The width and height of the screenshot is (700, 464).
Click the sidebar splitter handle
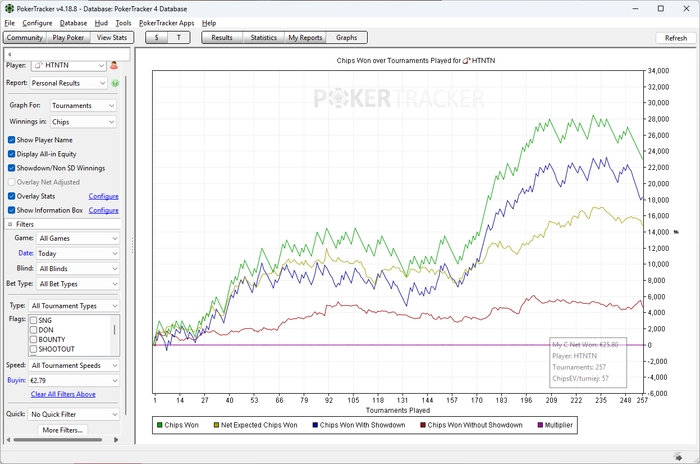tap(133, 246)
